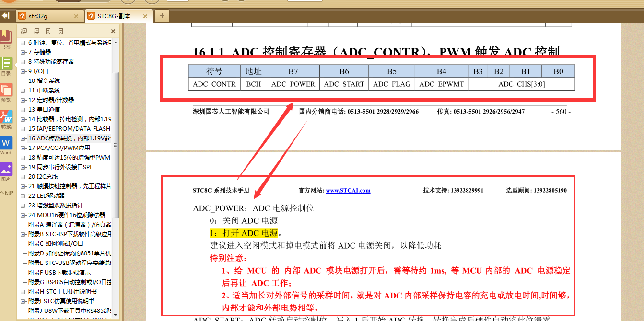Click the ADC_START table cell
Screen dimensions: 644x321
344,84
